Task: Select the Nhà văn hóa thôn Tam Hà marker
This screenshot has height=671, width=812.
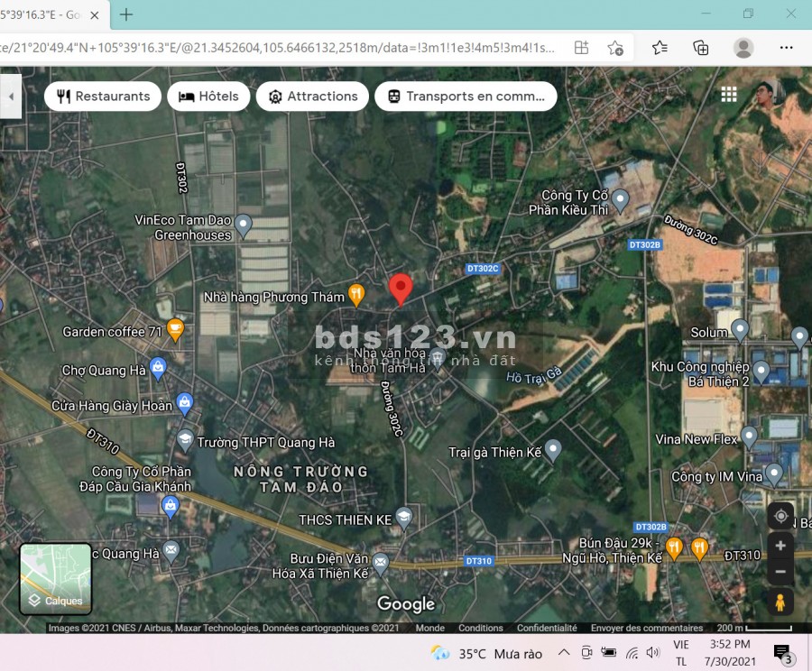Action: coord(438,358)
